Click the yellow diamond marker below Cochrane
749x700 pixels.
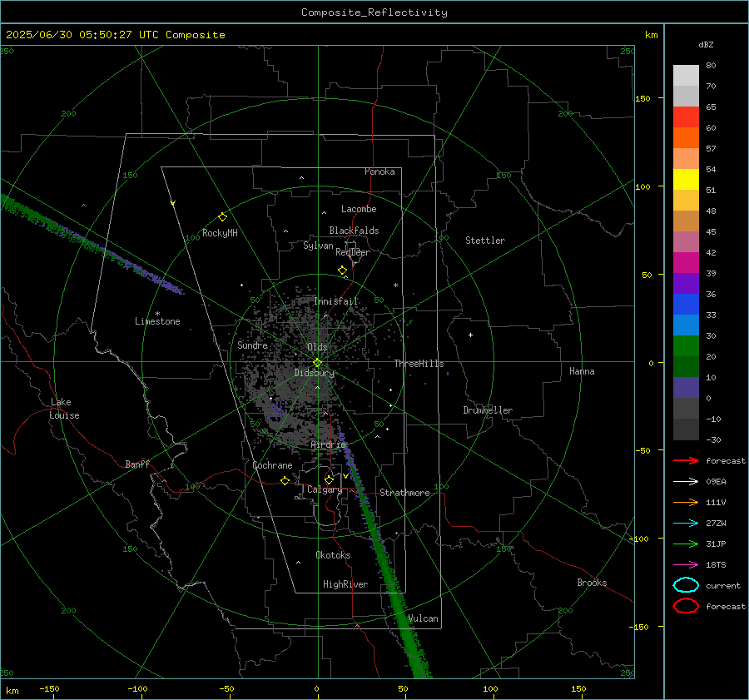coord(285,480)
